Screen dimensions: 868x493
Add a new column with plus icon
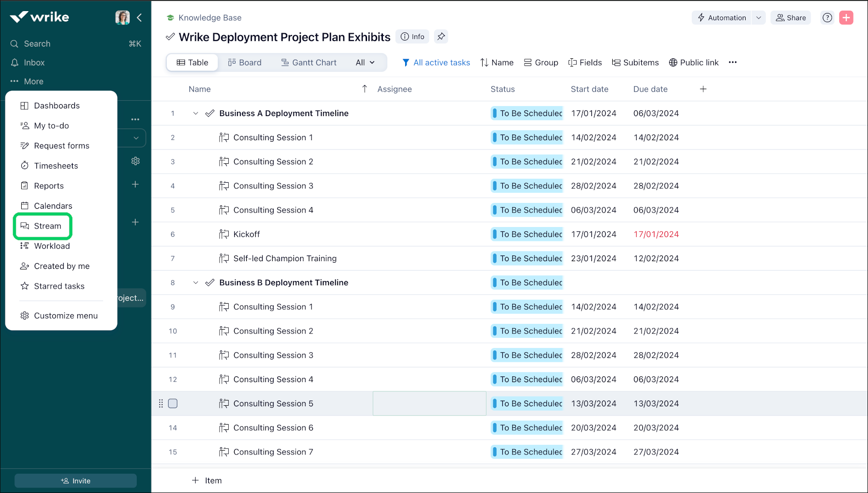click(703, 89)
